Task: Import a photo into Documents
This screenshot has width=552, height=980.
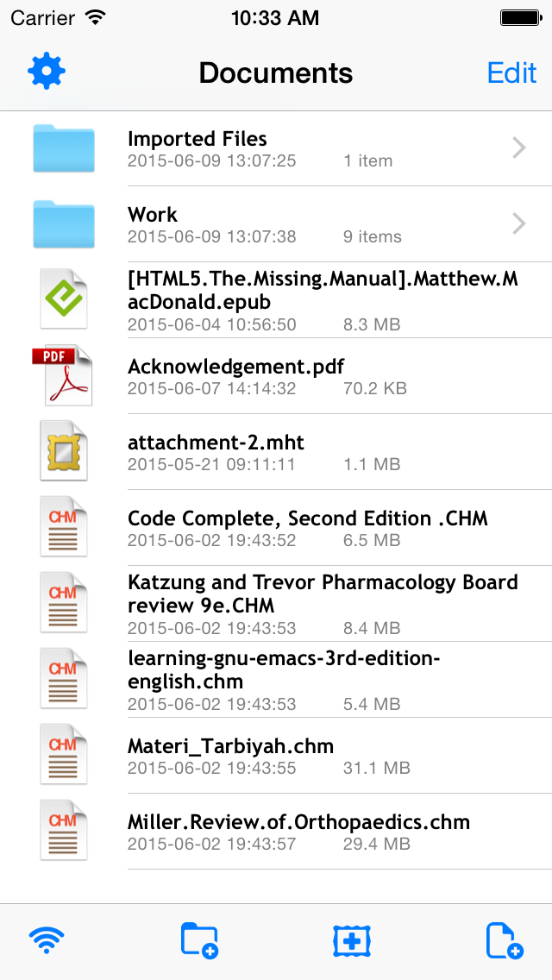Action: (353, 940)
